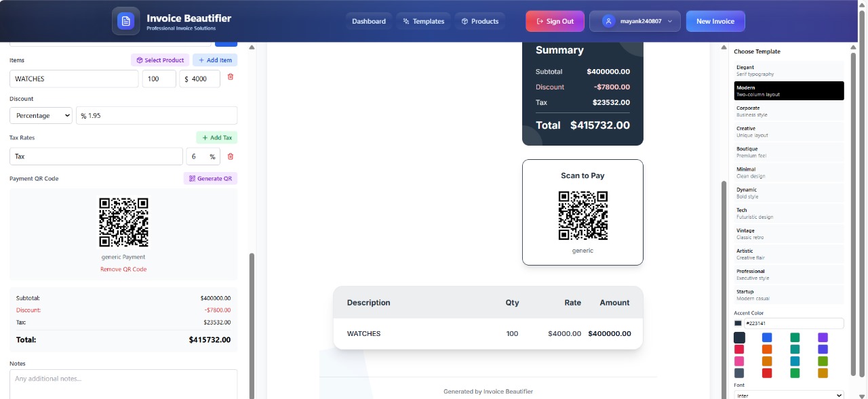The image size is (868, 399).
Task: Click the quantity field showing 100
Action: pyautogui.click(x=159, y=79)
